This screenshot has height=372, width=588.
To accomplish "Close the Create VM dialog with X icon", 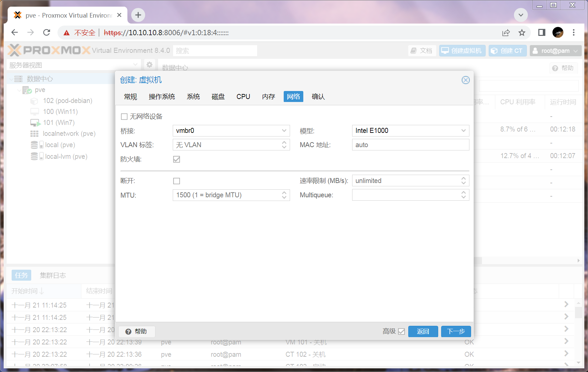I will 465,80.
